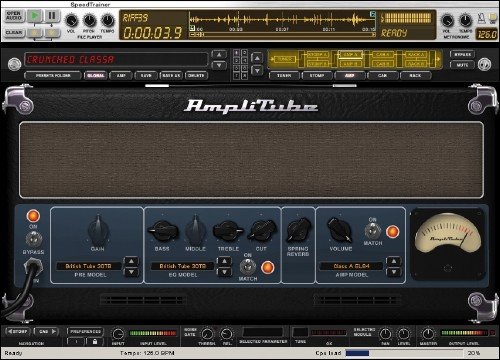Screen dimensions: 500x360
Task: Adjust the Bass knob
Action: [163, 231]
